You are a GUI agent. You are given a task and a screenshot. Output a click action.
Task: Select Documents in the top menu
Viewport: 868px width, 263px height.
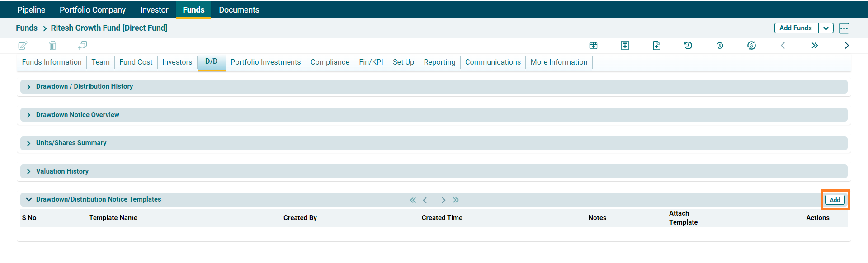(239, 10)
